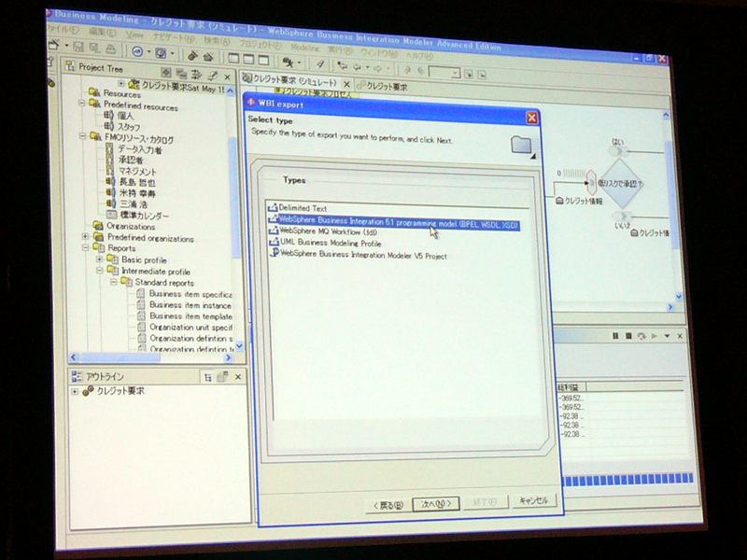Select WebSphere Business Integration Modeler V5 Project
The width and height of the screenshot is (747, 560).
(359, 254)
